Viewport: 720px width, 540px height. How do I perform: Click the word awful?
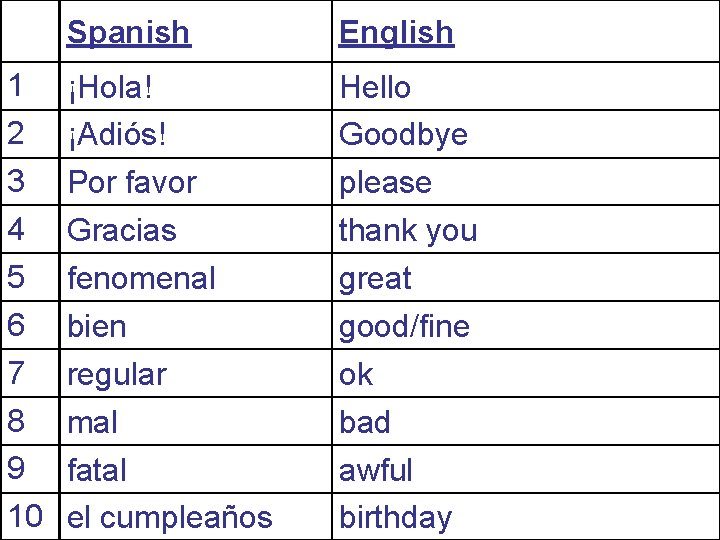pyautogui.click(x=376, y=469)
